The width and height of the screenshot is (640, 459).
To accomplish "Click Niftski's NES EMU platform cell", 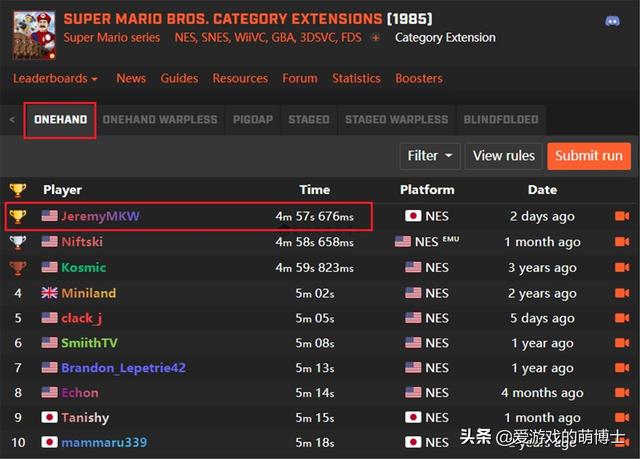I will tap(427, 242).
